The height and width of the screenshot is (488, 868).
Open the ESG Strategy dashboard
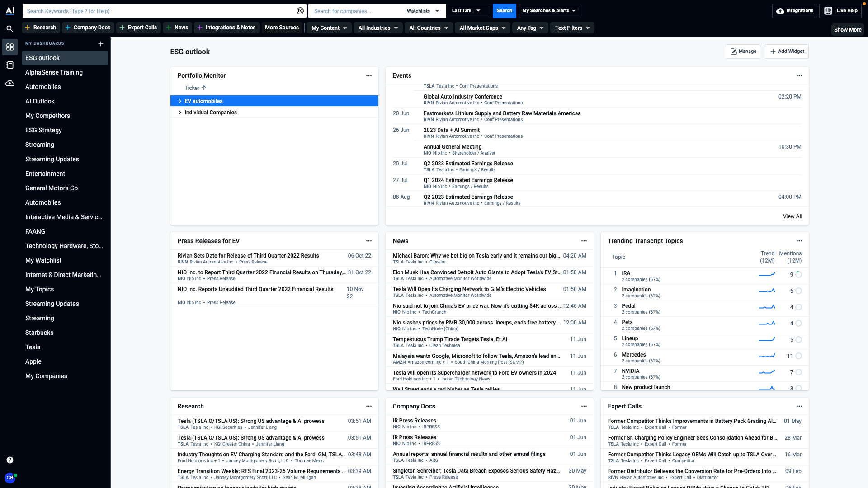click(65, 130)
